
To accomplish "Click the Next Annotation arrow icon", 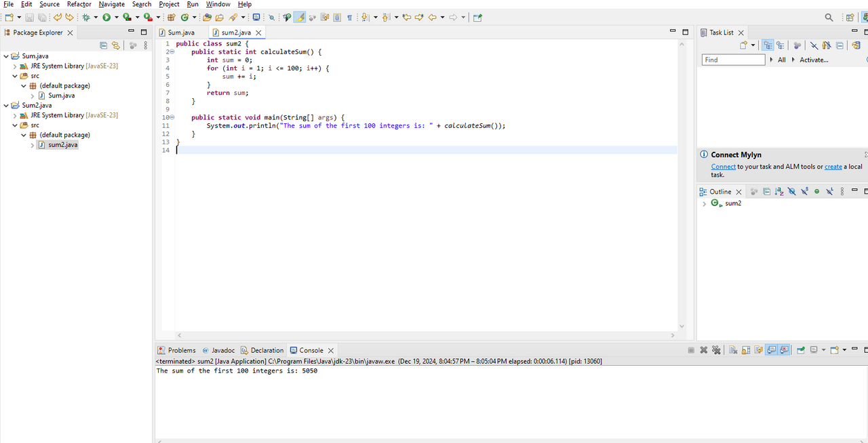I will pos(365,18).
